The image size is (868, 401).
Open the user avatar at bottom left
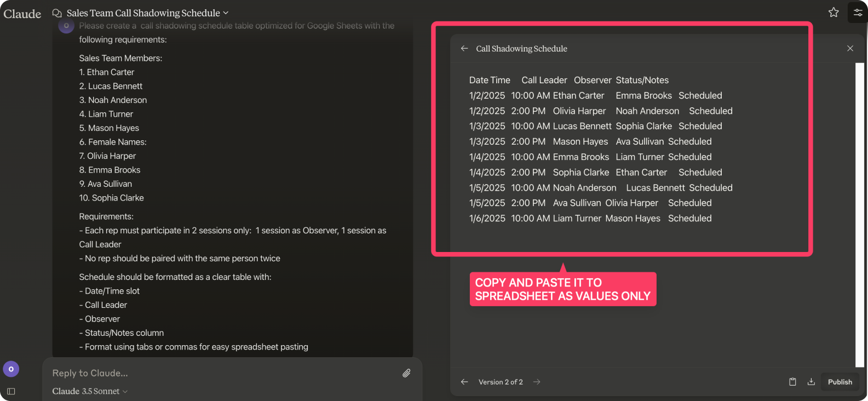coord(11,369)
